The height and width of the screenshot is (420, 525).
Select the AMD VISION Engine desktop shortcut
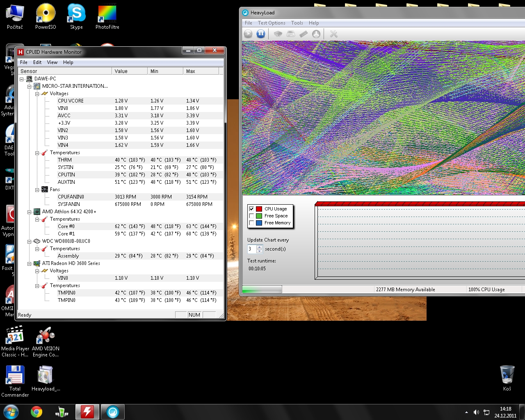46,341
